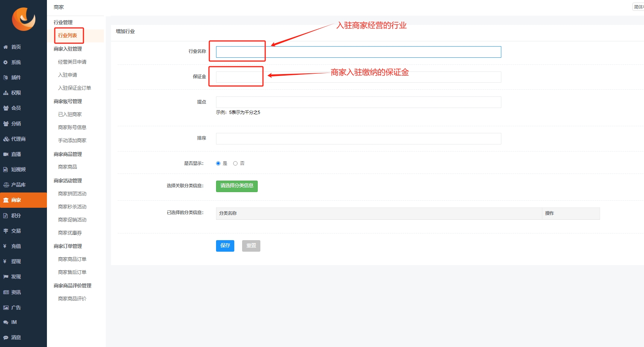Click the IM chat bubbles icon

click(6, 322)
